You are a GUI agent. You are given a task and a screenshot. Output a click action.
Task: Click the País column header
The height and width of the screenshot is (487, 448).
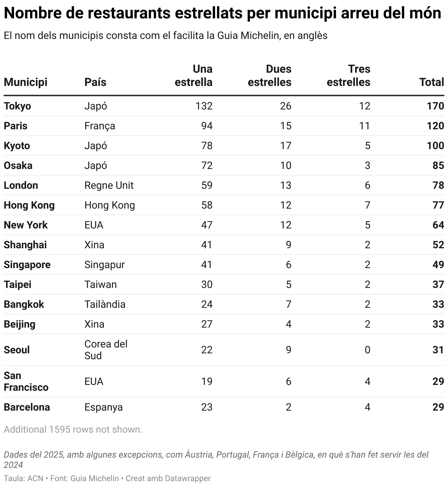click(95, 82)
